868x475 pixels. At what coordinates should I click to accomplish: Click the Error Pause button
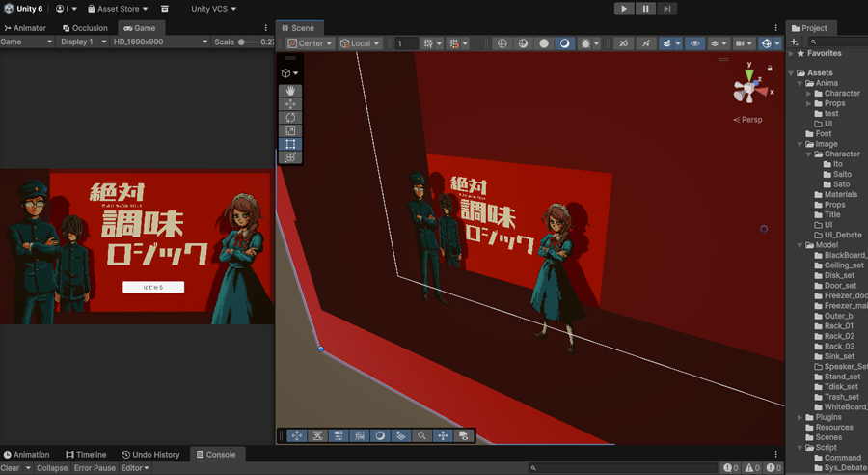95,468
